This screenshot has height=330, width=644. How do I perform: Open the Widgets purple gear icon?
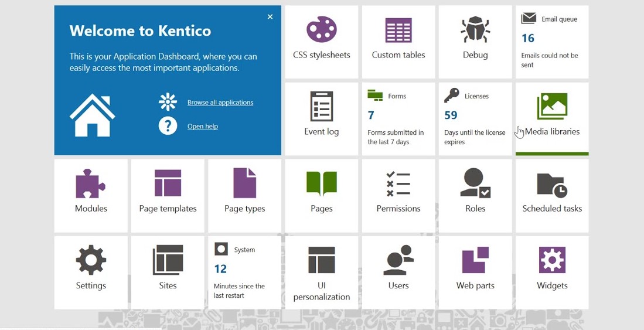click(552, 260)
